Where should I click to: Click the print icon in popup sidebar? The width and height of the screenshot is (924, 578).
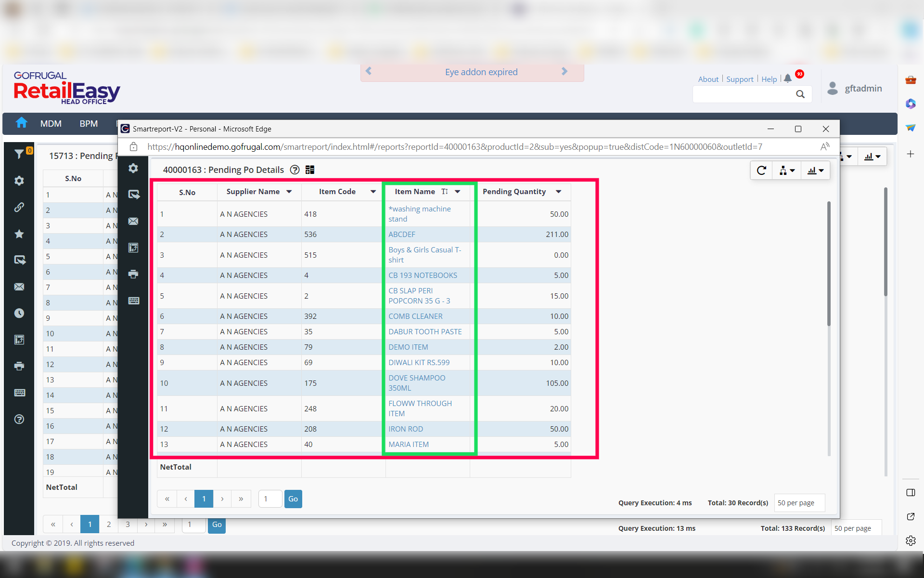coord(133,274)
